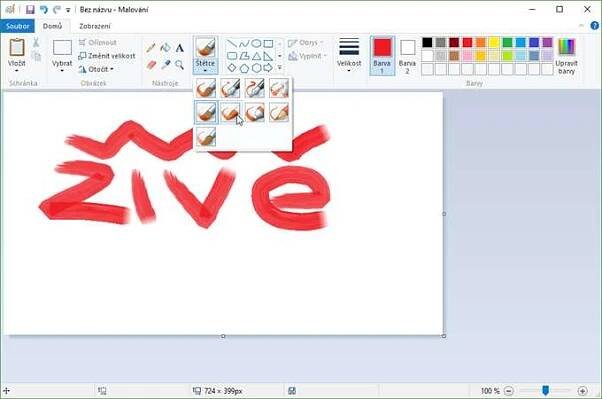Select the Pentagon shape
Image resolution: width=602 pixels, height=399 pixels.
(244, 68)
